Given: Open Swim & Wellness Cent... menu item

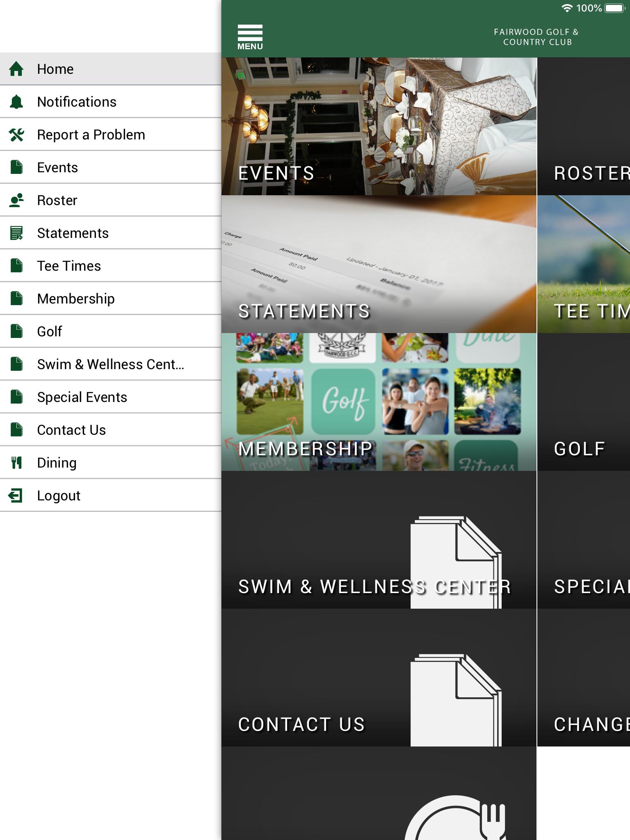Looking at the screenshot, I should point(111,364).
